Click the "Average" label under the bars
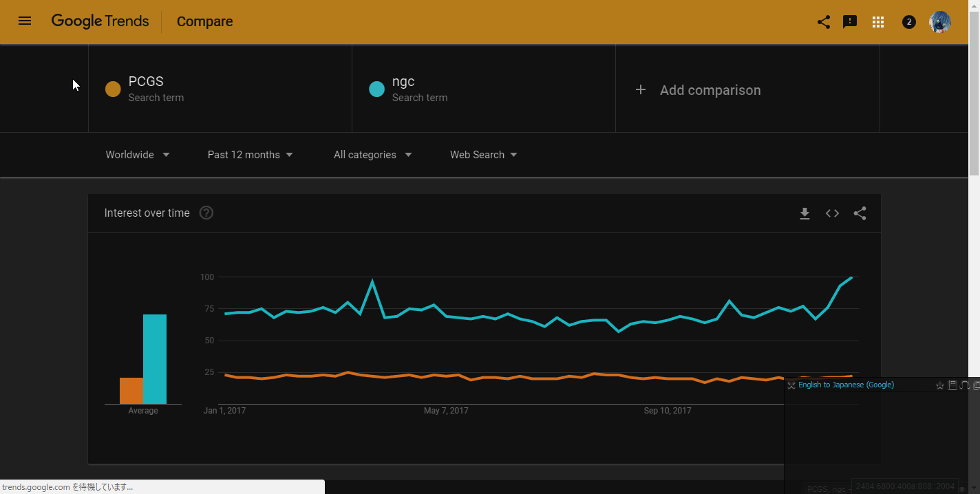 click(x=143, y=411)
